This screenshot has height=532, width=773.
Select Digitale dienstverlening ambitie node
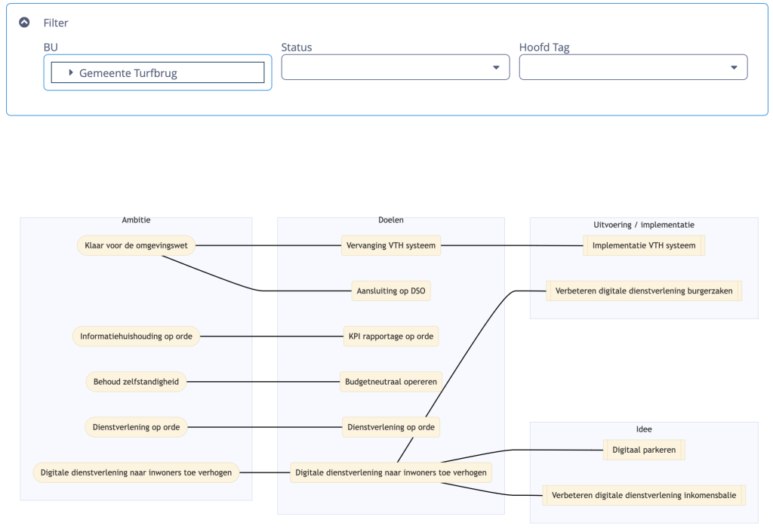(136, 472)
